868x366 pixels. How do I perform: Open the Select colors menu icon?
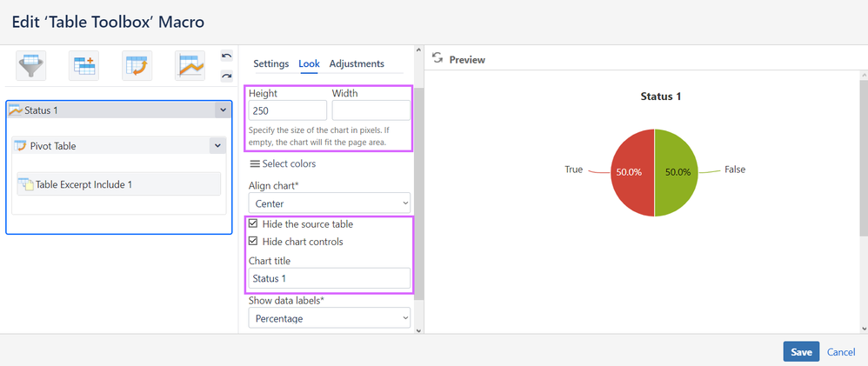255,164
